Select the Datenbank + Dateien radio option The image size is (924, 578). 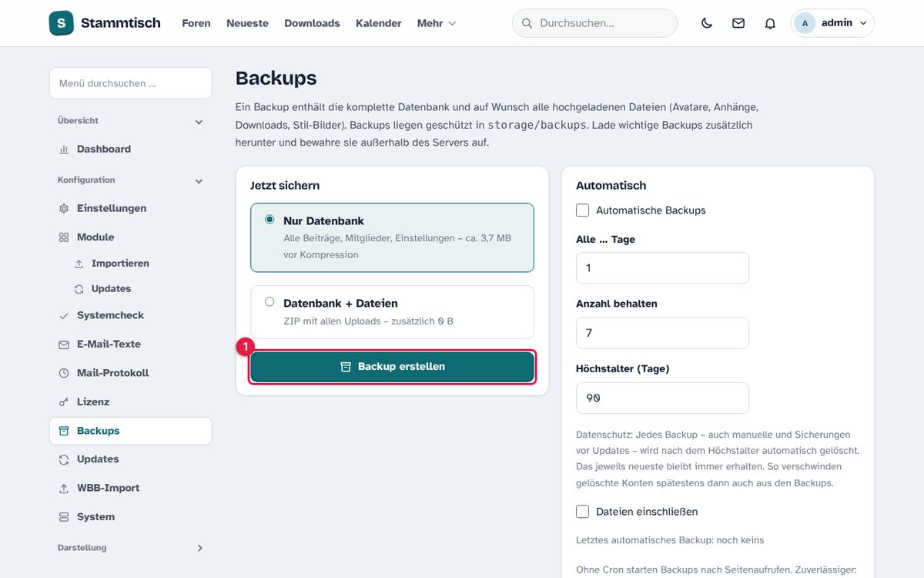click(x=269, y=302)
